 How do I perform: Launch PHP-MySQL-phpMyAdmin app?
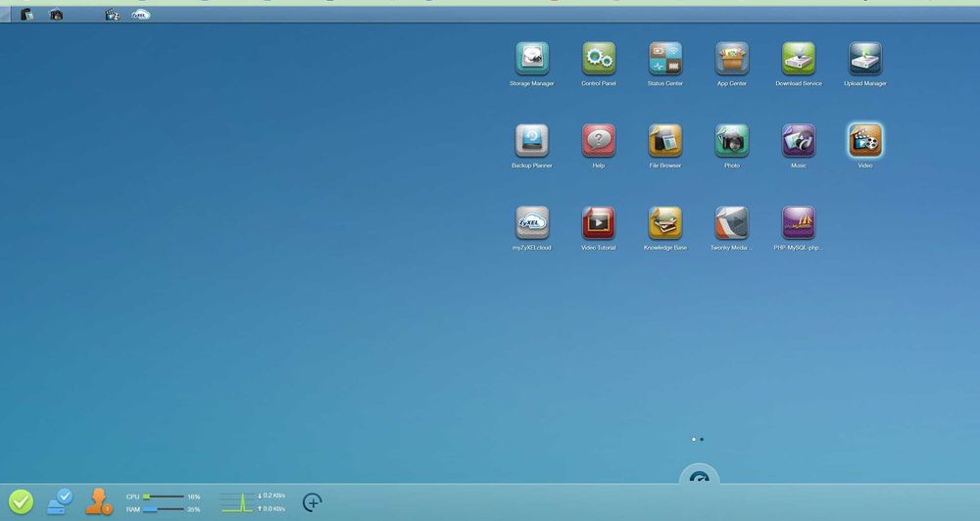click(x=799, y=222)
